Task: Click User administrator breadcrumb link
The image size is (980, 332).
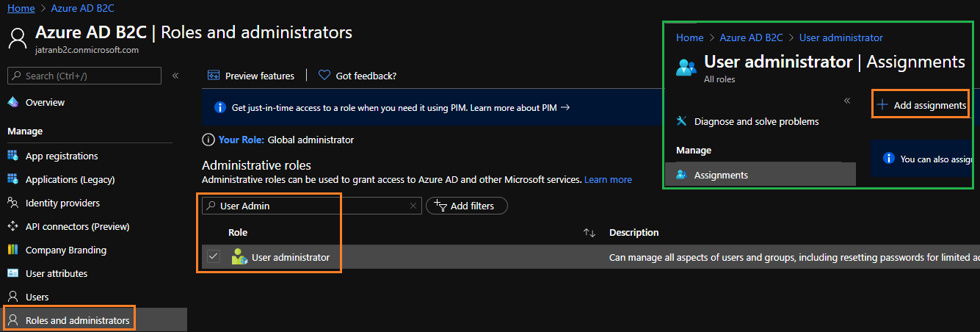Action: point(841,37)
